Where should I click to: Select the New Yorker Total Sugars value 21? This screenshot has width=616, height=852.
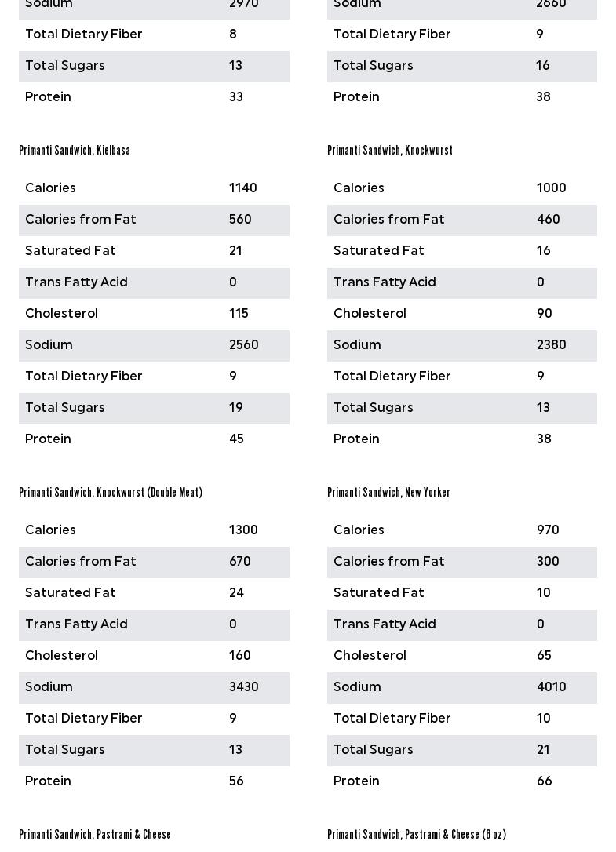[x=543, y=750]
